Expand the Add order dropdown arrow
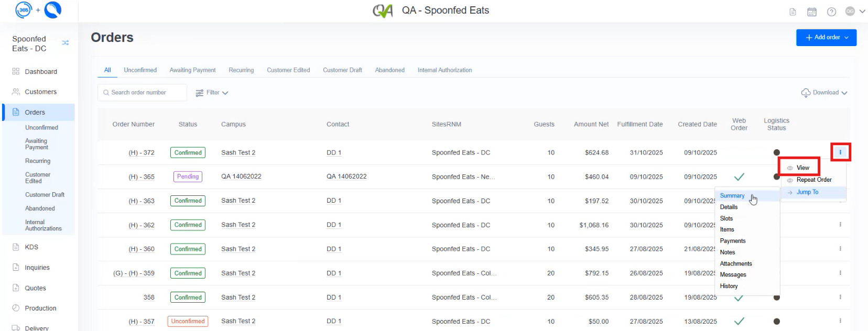This screenshot has height=331, width=868. (845, 37)
